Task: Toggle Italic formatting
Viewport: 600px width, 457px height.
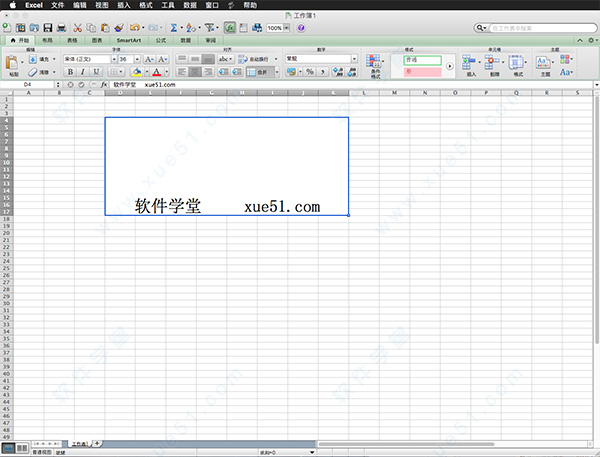Action: point(84,72)
